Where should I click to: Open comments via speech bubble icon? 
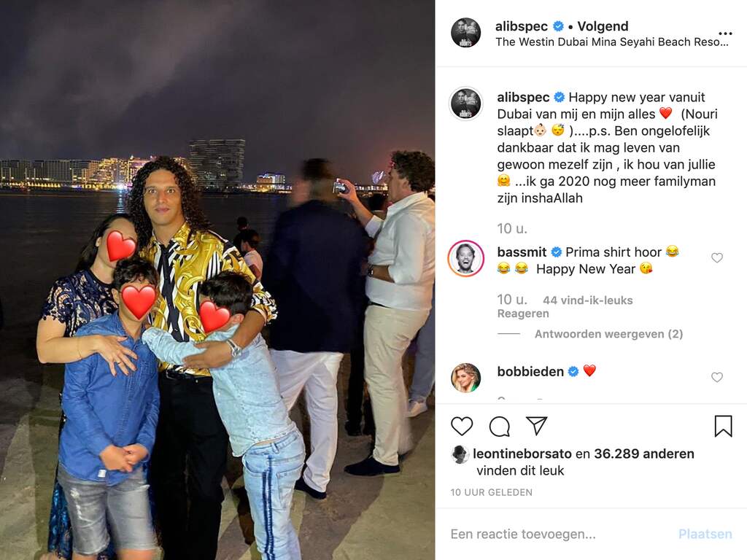499,427
